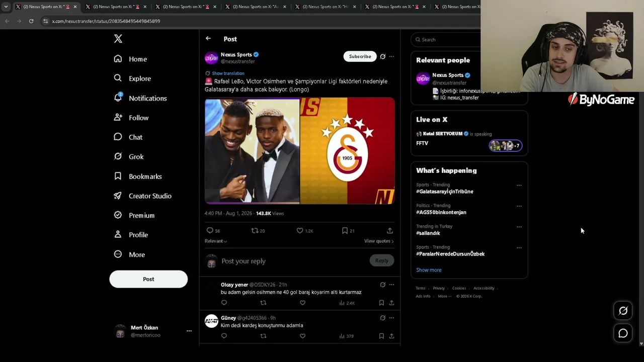
Task: Click the Reply button beside the reply box
Action: click(382, 260)
